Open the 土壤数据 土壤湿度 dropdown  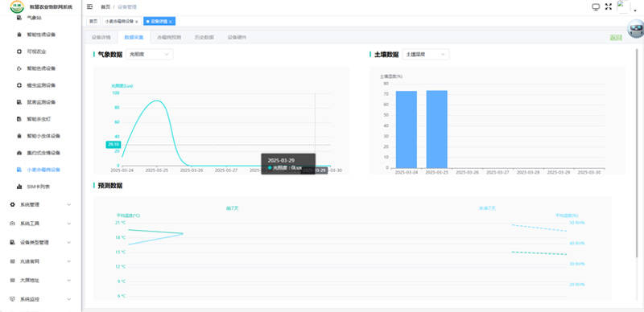(426, 54)
